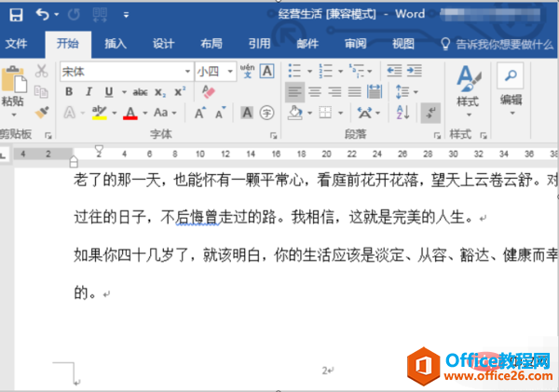The width and height of the screenshot is (559, 392).
Task: Toggle subscript formatting
Action: (x=160, y=92)
